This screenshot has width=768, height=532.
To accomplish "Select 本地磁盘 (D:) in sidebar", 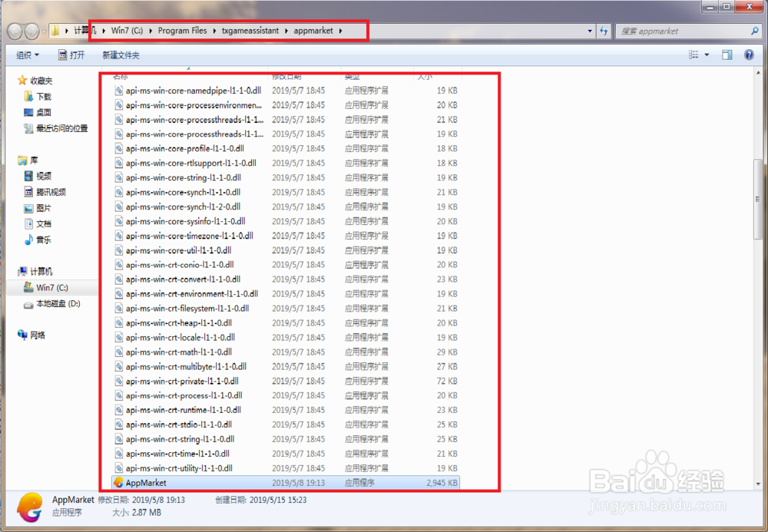I will pyautogui.click(x=52, y=303).
